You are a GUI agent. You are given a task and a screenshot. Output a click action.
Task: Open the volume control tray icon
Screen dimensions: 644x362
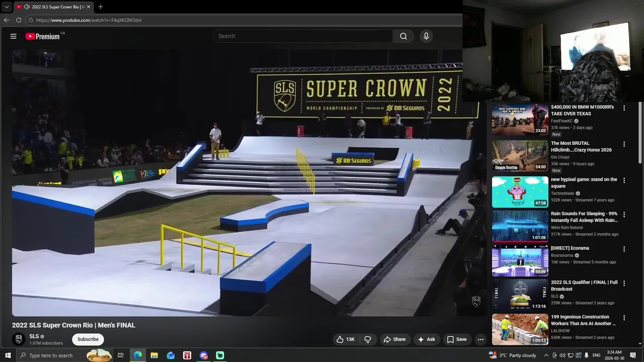562,355
